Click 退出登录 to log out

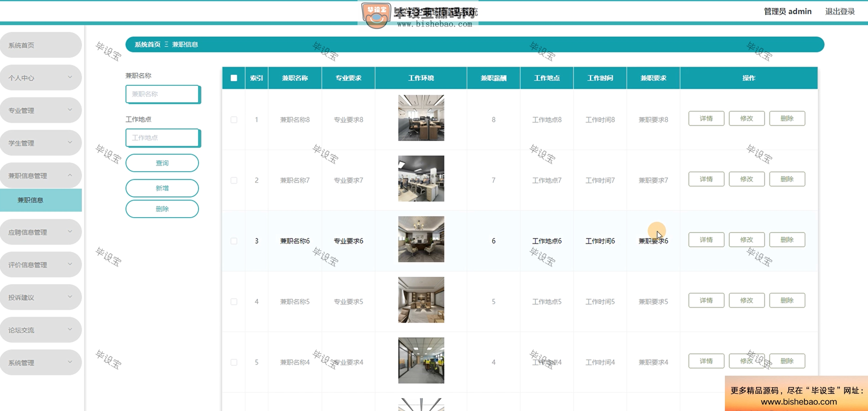click(x=840, y=11)
